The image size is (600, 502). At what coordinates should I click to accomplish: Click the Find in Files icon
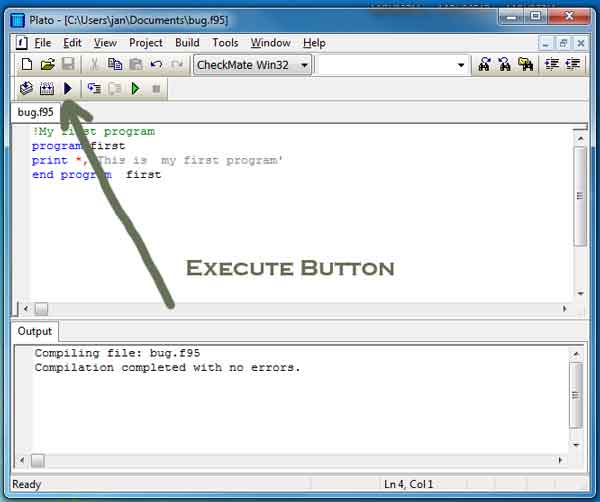525,64
